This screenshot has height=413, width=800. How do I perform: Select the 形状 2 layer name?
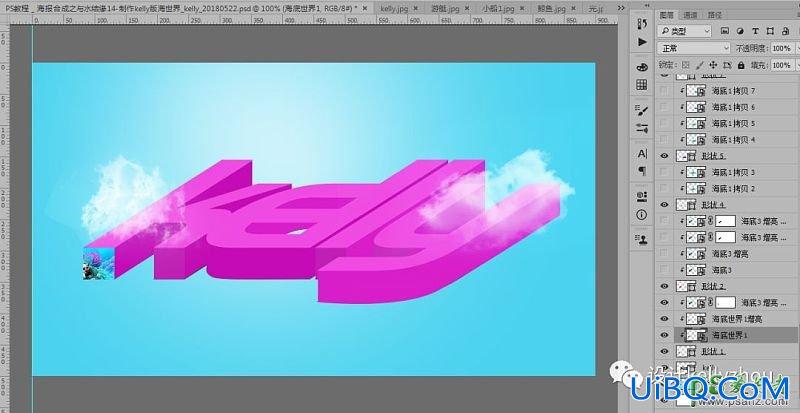[x=713, y=286]
